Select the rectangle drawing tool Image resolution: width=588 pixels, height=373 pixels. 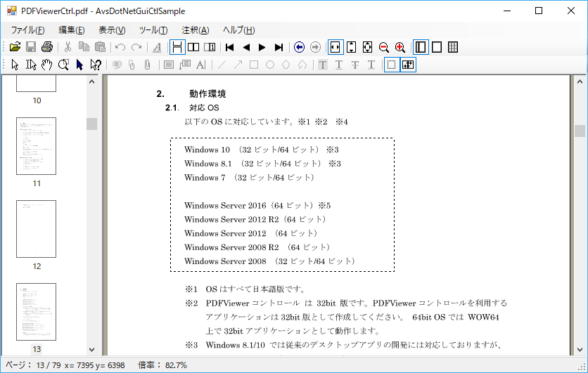coord(254,65)
